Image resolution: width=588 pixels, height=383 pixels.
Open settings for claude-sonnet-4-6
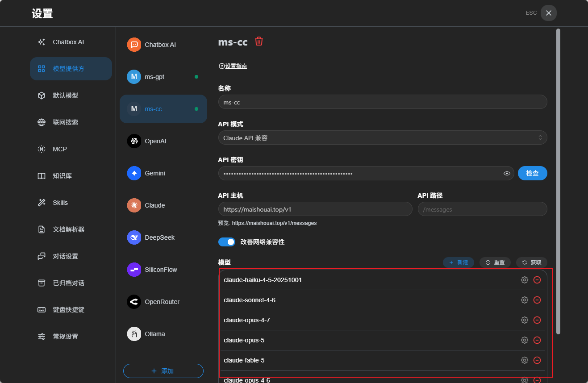click(525, 300)
